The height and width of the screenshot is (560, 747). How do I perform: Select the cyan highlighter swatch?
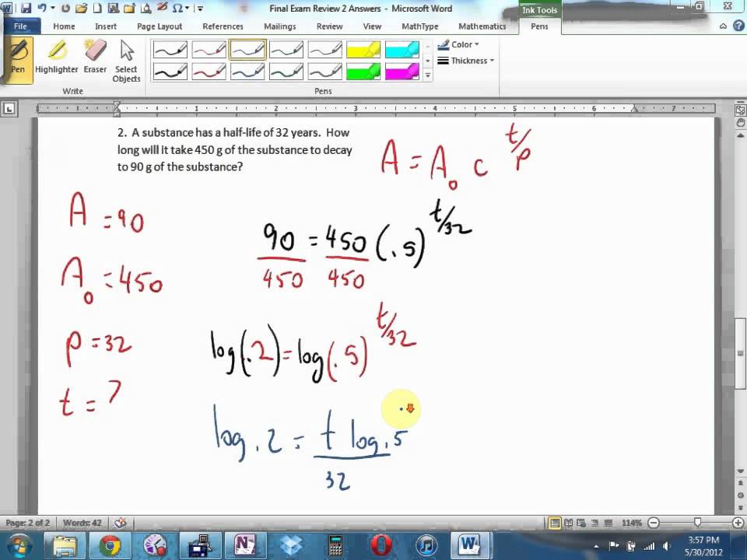[402, 49]
